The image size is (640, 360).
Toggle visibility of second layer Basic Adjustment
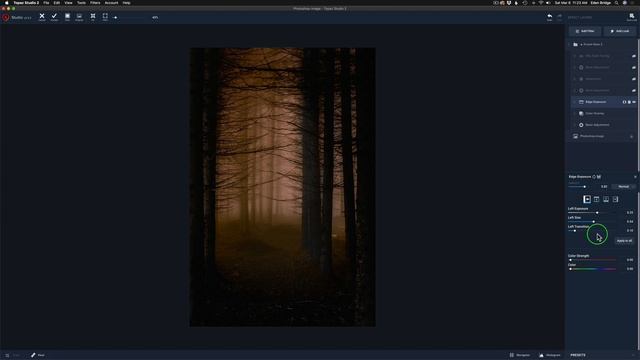pyautogui.click(x=634, y=67)
